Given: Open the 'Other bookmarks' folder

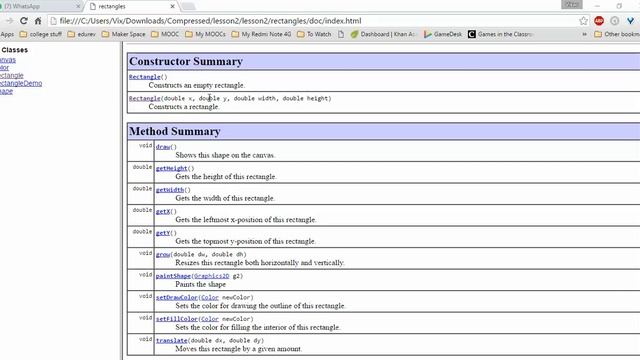Looking at the screenshot, I should (617, 34).
